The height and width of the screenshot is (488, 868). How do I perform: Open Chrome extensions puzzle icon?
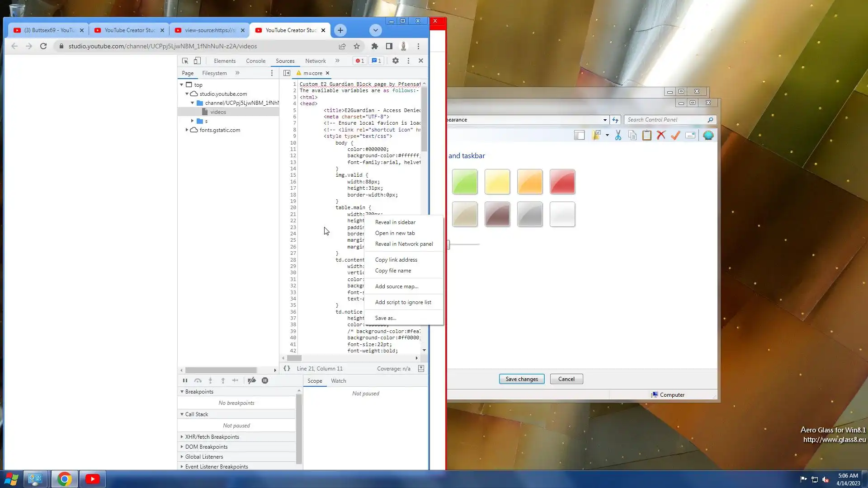pos(374,46)
